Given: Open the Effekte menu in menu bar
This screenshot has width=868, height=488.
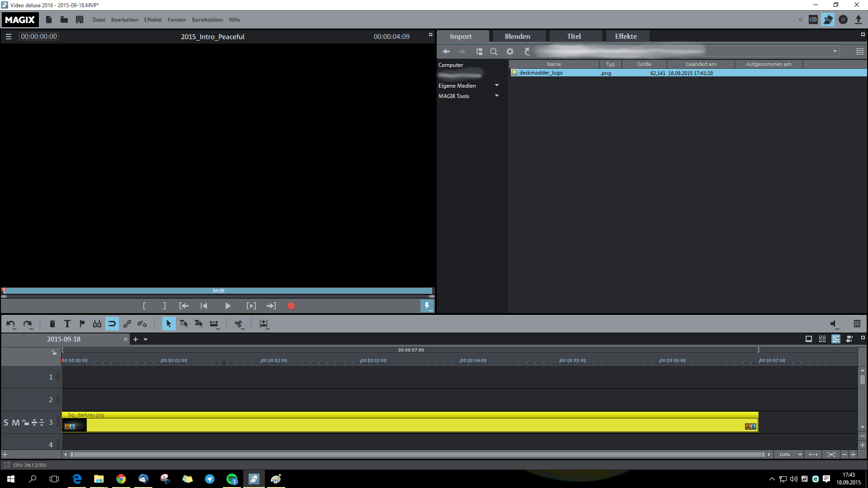Looking at the screenshot, I should coord(153,20).
